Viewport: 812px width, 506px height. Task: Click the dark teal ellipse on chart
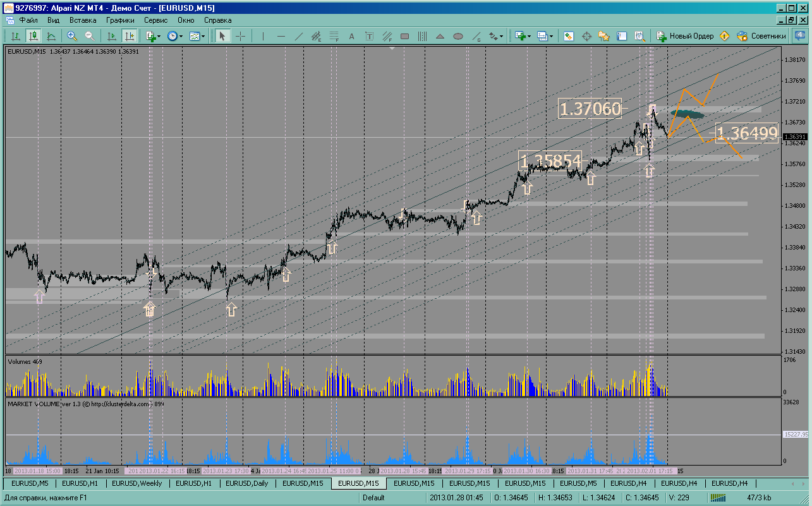point(687,114)
